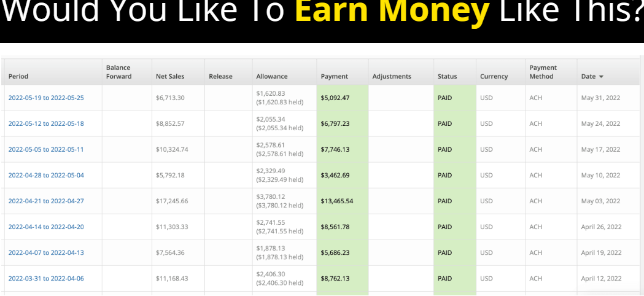Select the $13,465.54 payment cell

click(x=337, y=201)
